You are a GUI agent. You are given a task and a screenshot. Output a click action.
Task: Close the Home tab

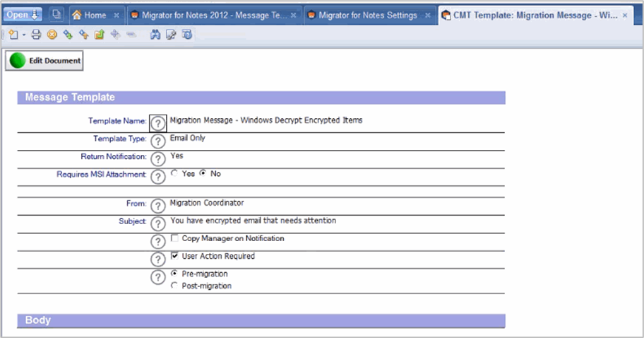tap(117, 16)
